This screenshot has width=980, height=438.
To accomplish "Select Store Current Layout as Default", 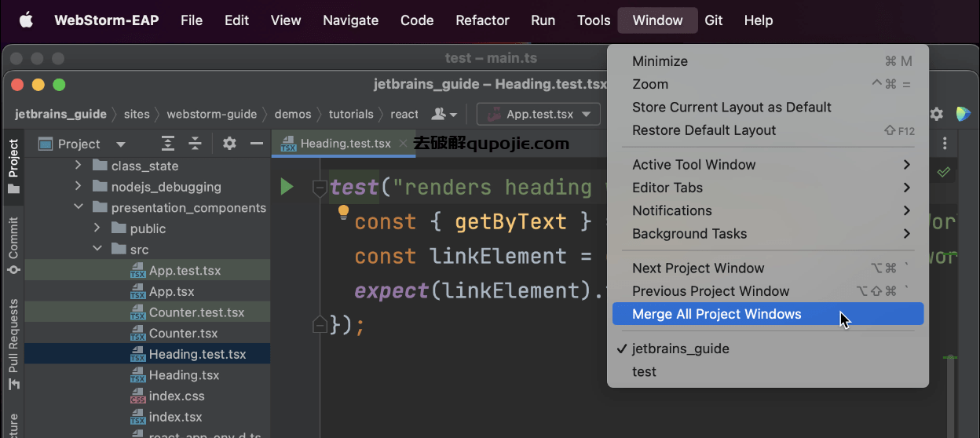I will (x=768, y=107).
